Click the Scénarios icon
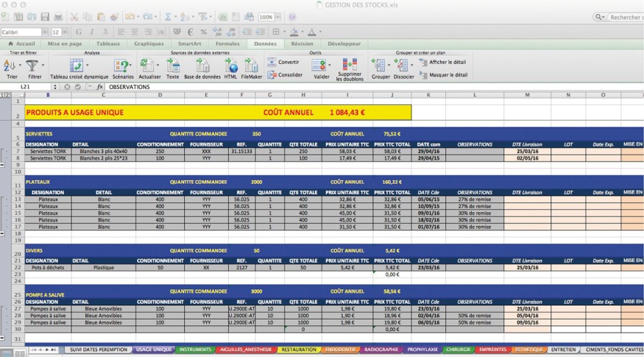 pos(122,66)
